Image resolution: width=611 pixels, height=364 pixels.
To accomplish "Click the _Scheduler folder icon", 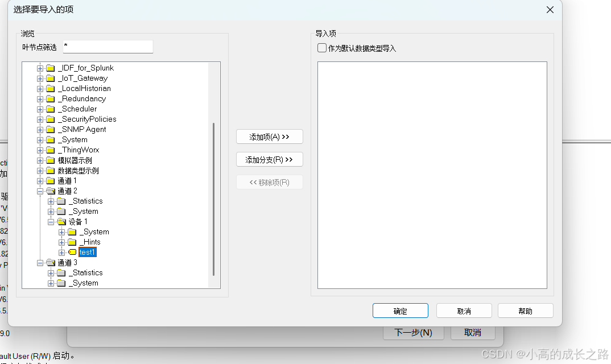I will [x=50, y=109].
